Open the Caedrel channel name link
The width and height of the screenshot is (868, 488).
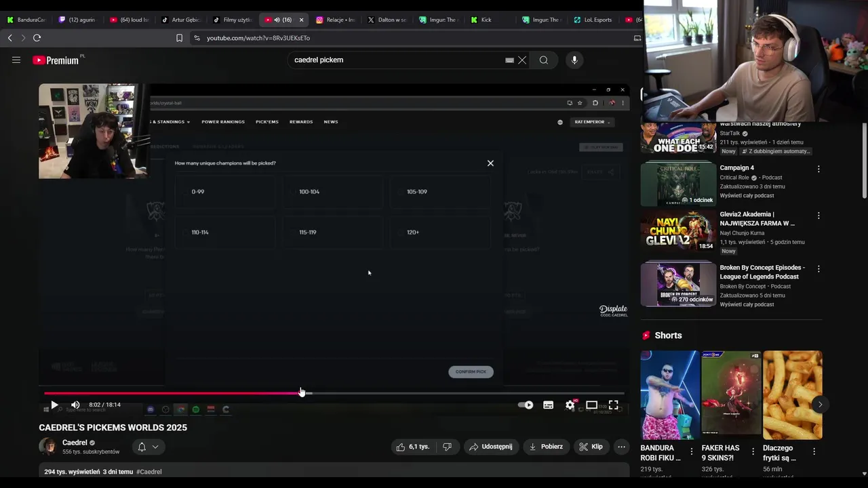pos(75,443)
